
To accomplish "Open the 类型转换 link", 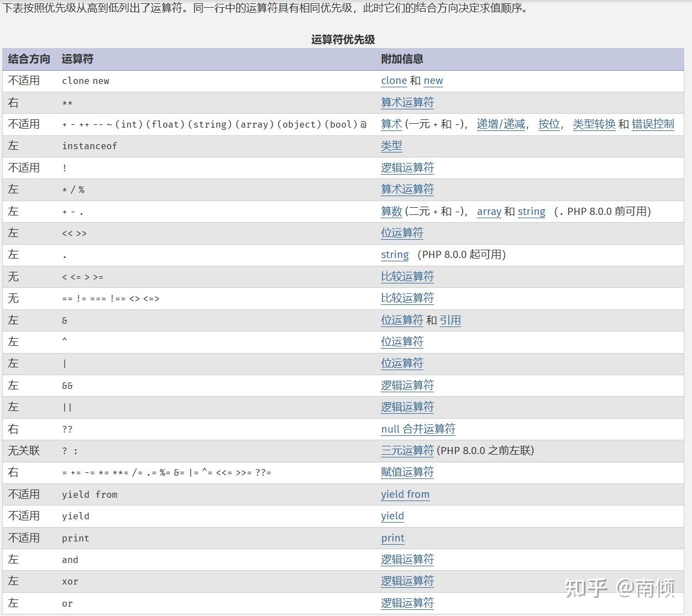I will pos(594,124).
